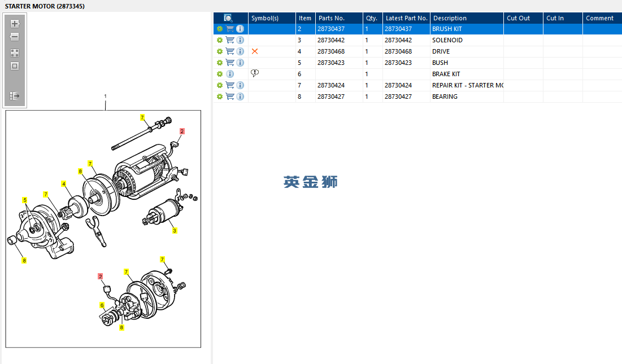Add SOLENOID to shopping cart
The height and width of the screenshot is (364, 622).
click(230, 40)
